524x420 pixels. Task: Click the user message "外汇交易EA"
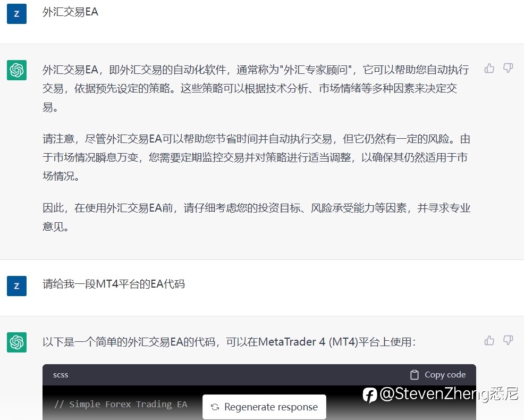pyautogui.click(x=70, y=12)
